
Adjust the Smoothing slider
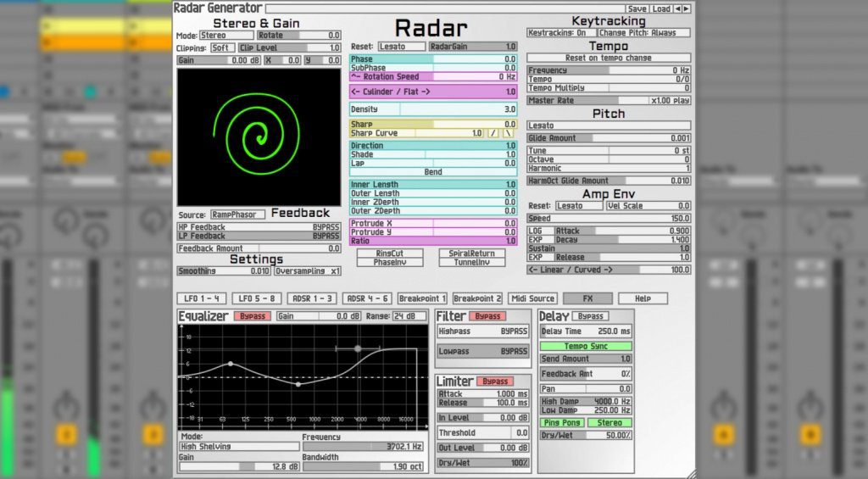(x=224, y=270)
